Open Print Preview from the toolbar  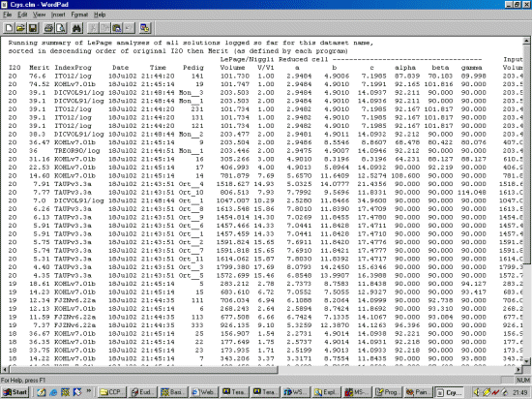click(61, 28)
